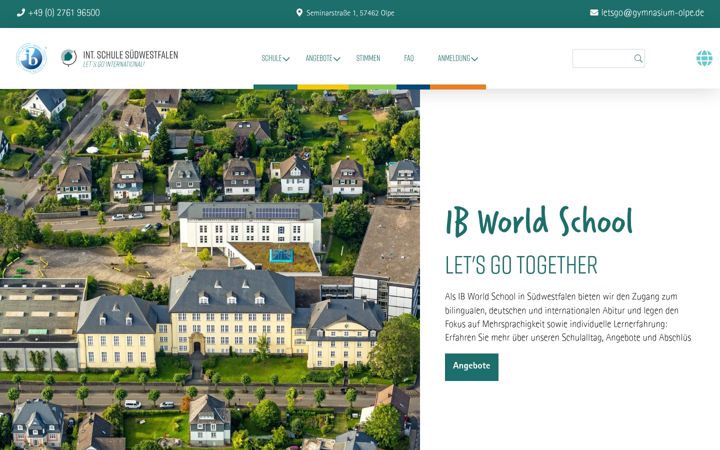Open the Stimmen menu item
Screen dimensions: 720x450
368,58
